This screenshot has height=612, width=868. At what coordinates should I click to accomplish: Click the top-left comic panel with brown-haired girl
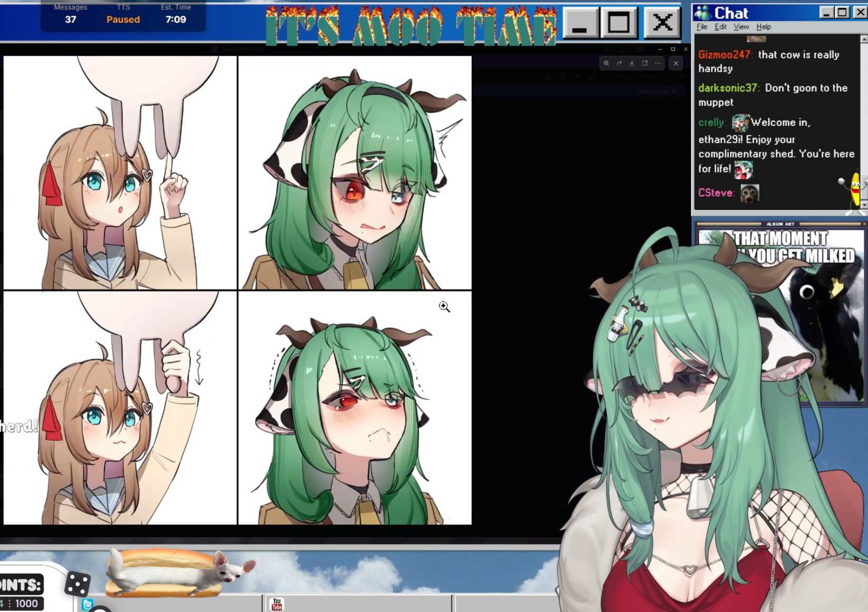click(120, 173)
